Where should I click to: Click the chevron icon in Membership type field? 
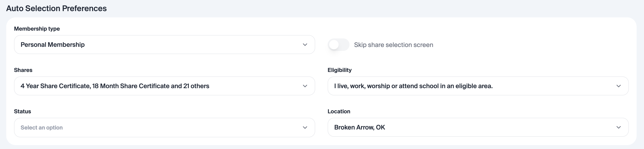[305, 45]
